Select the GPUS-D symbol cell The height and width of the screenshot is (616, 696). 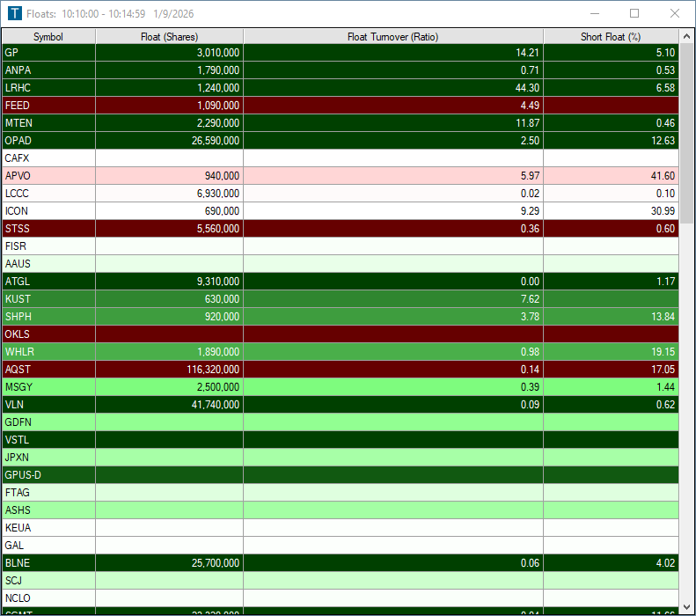(x=48, y=475)
